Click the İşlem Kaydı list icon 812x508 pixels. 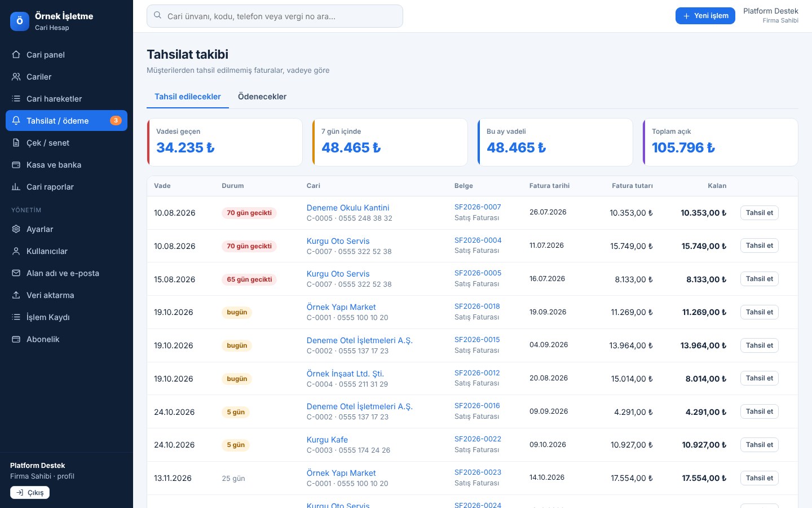pos(16,317)
